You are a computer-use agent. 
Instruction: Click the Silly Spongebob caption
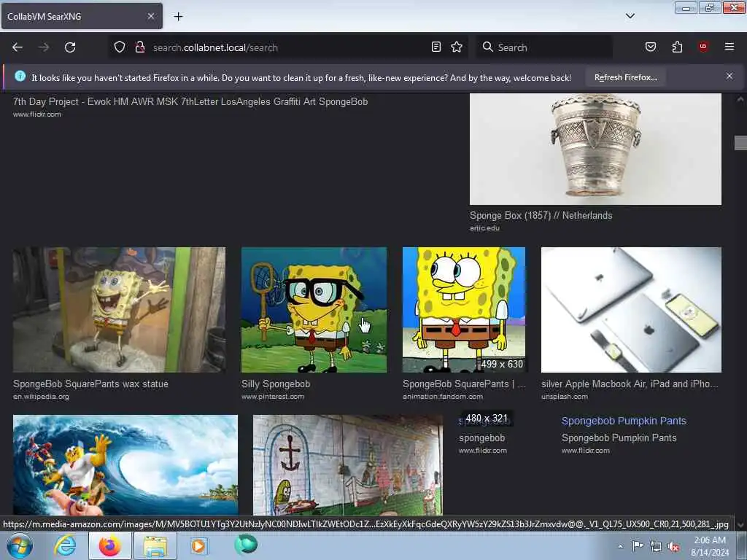pos(275,384)
